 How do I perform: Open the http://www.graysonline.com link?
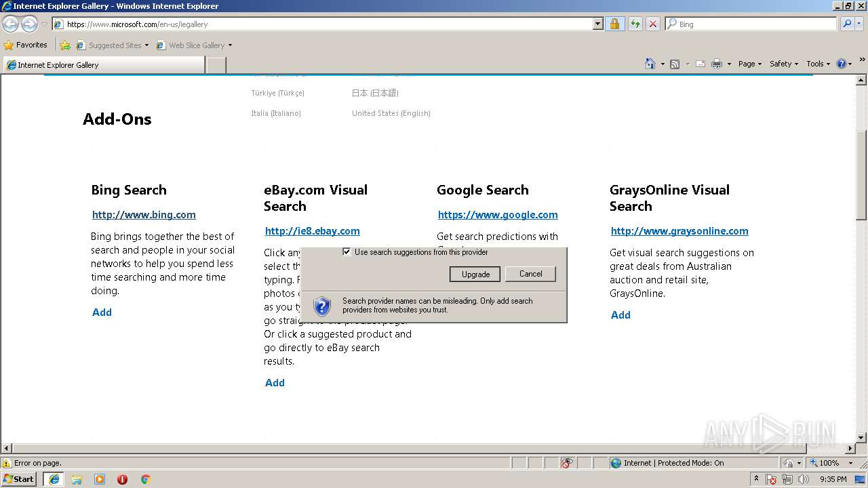click(679, 231)
